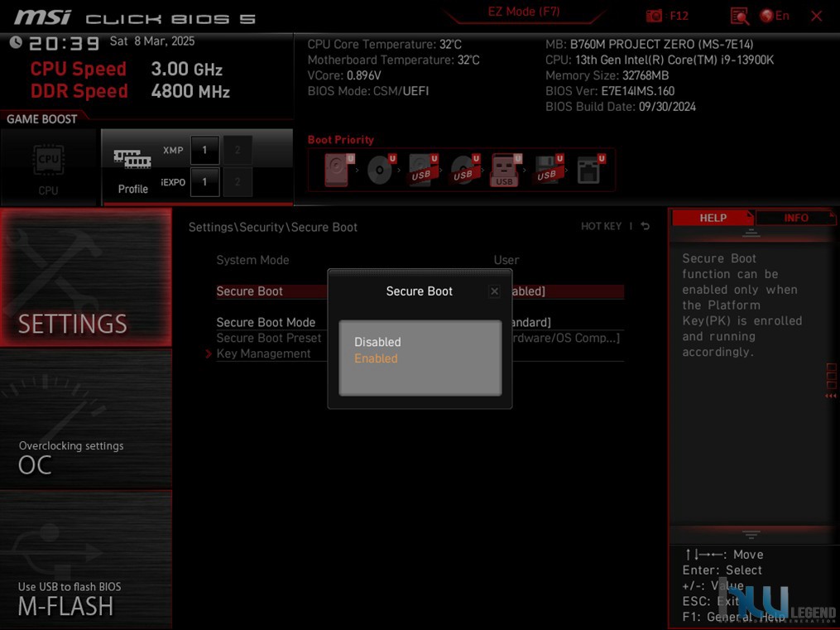Enable XMP profile 1
Screen dimensions: 840x630
pos(204,150)
